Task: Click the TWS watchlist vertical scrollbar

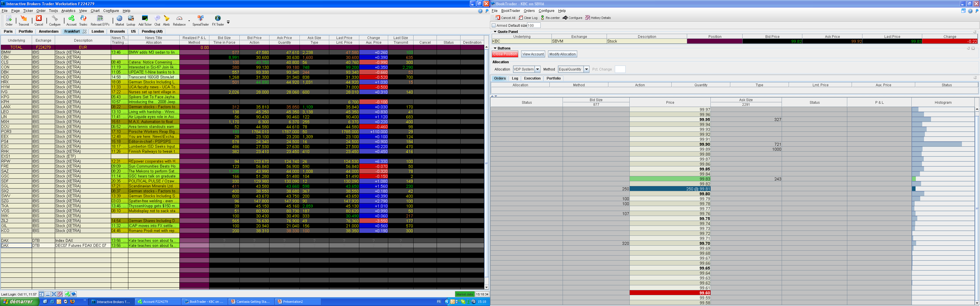Action: (x=486, y=167)
